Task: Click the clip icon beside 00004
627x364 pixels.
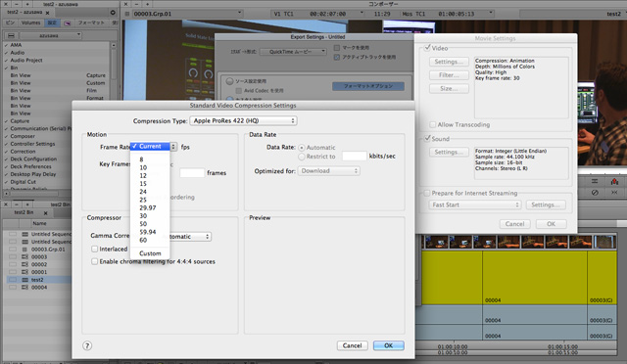Action: 24,288
